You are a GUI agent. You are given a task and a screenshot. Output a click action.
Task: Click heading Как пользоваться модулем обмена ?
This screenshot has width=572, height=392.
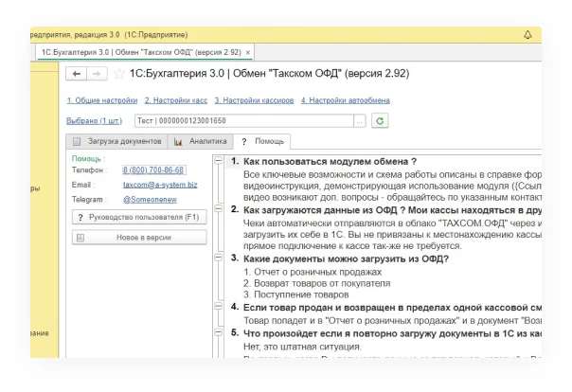tap(331, 162)
